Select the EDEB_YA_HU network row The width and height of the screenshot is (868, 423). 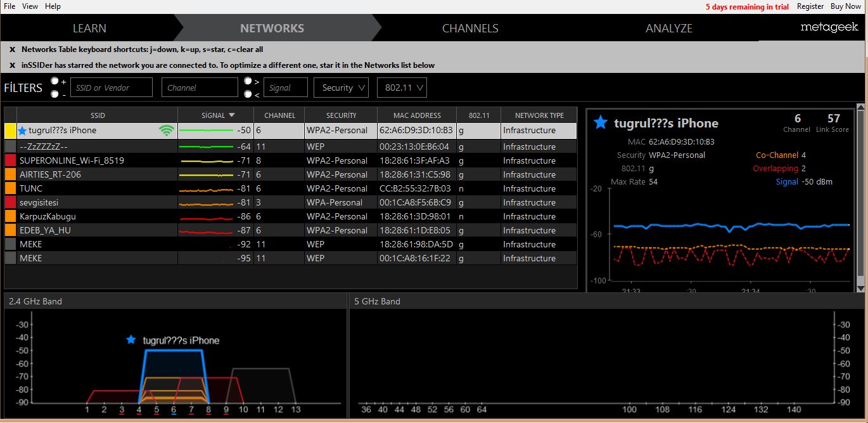[x=291, y=230]
